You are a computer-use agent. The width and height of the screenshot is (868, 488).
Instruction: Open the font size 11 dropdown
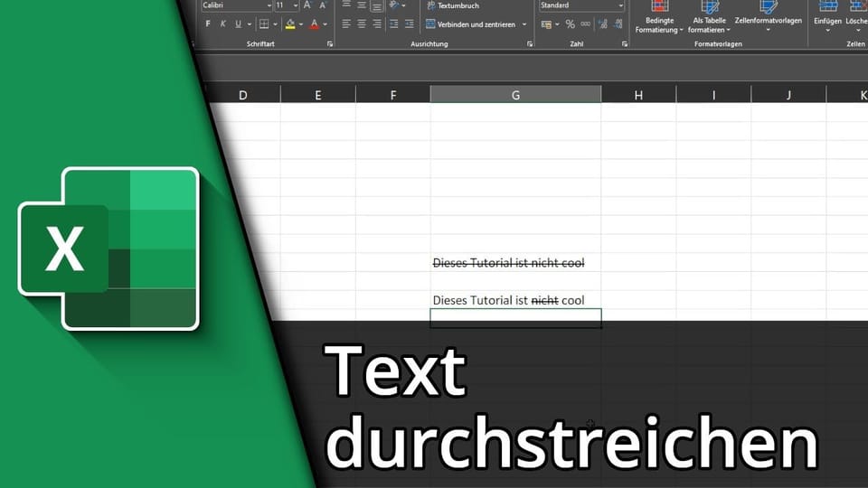[295, 5]
